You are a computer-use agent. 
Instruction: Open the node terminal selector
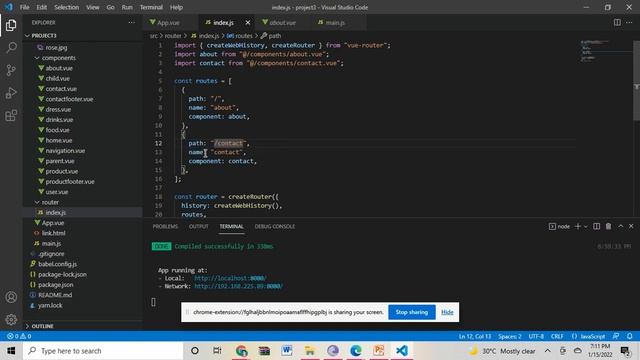point(559,226)
